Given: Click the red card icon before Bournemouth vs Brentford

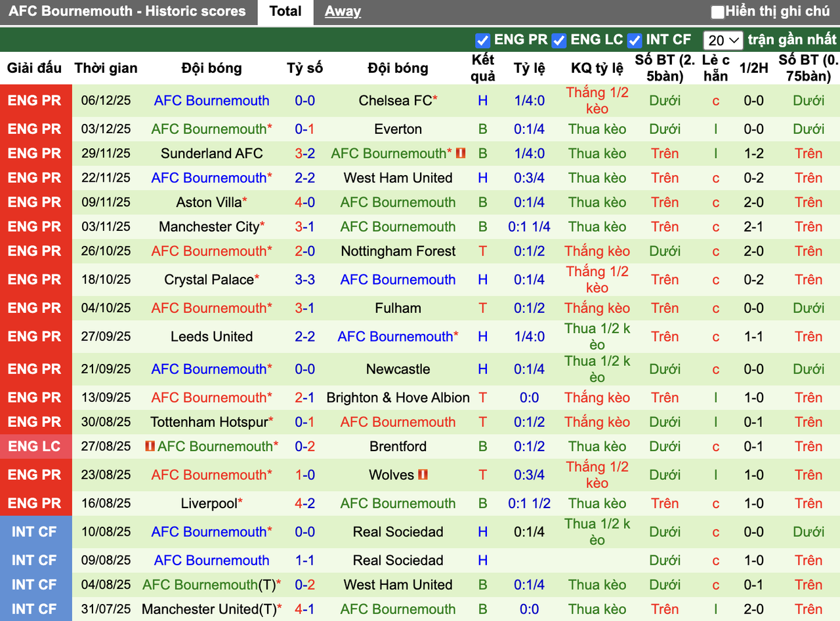Looking at the screenshot, I should pyautogui.click(x=150, y=446).
